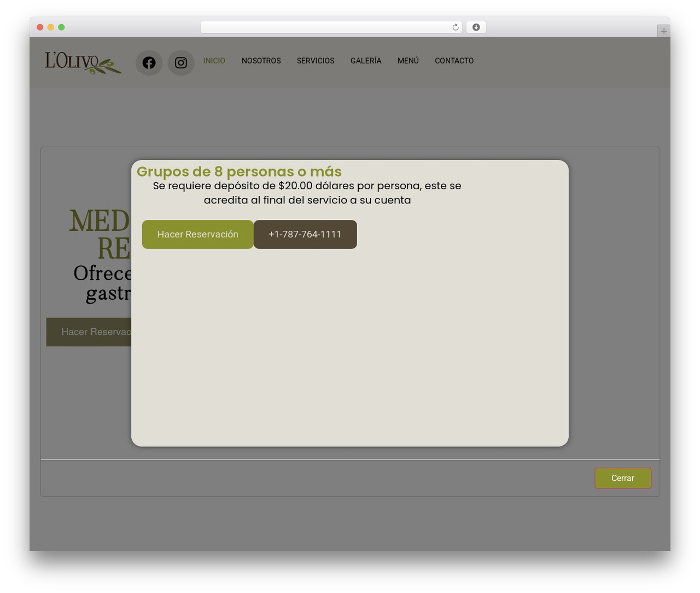Viewport: 700px width, 593px height.
Task: Click the browser download icon
Action: (476, 27)
